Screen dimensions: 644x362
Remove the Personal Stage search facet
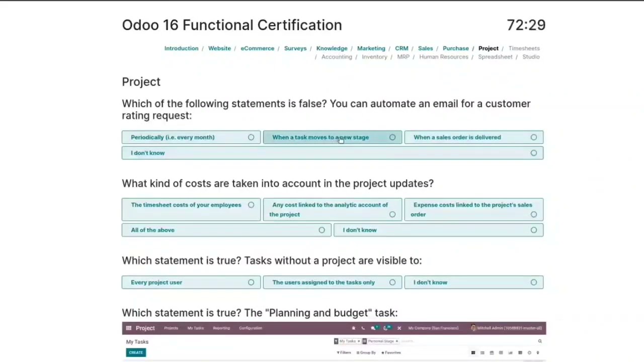point(396,341)
